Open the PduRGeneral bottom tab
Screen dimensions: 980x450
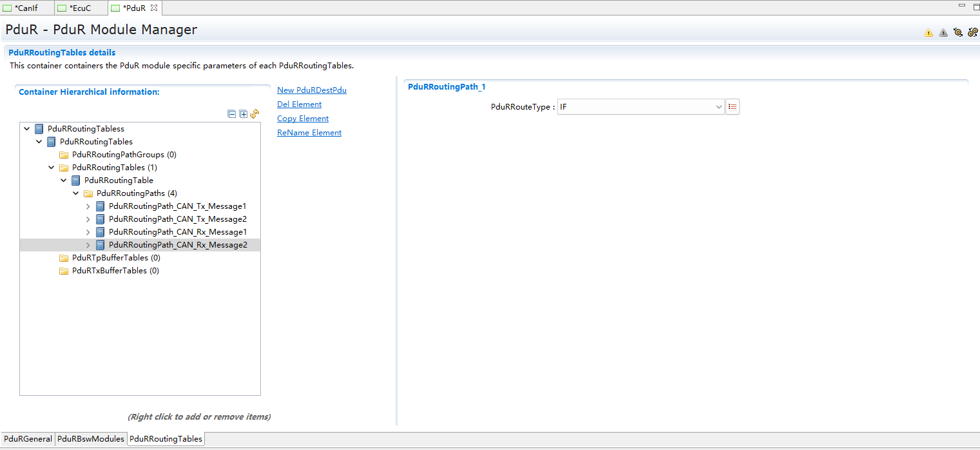pos(28,439)
